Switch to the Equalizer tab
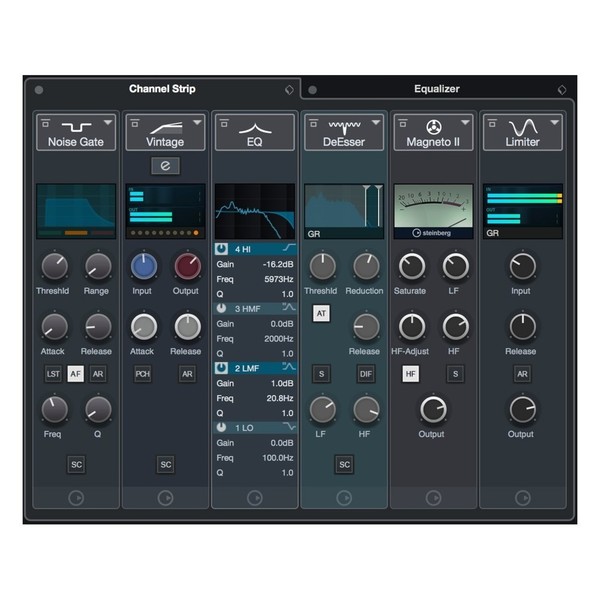This screenshot has height=600, width=600. pos(437,89)
